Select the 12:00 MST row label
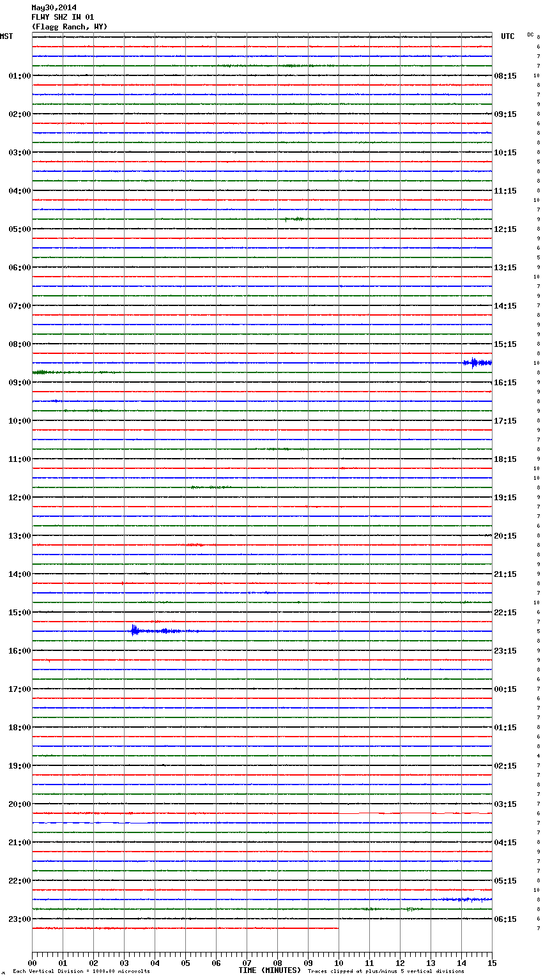Viewport: 543px width, 980px height. [20, 498]
